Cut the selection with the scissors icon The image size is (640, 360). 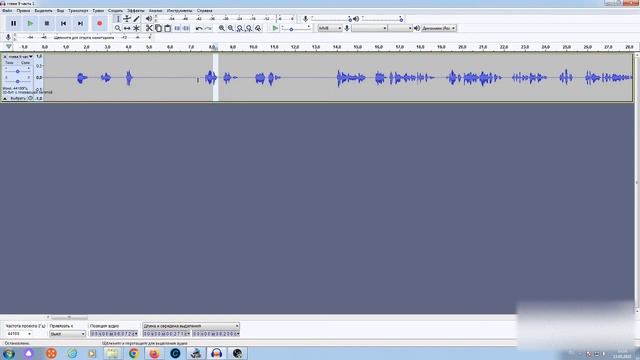tap(149, 28)
